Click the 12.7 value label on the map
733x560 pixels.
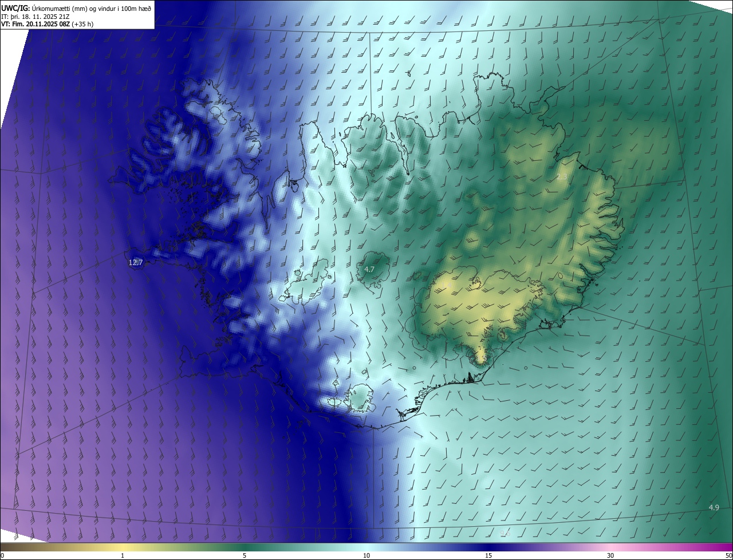coord(136,263)
